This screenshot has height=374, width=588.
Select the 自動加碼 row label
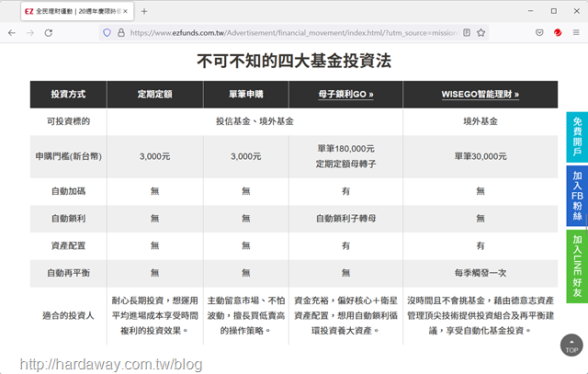coord(68,191)
